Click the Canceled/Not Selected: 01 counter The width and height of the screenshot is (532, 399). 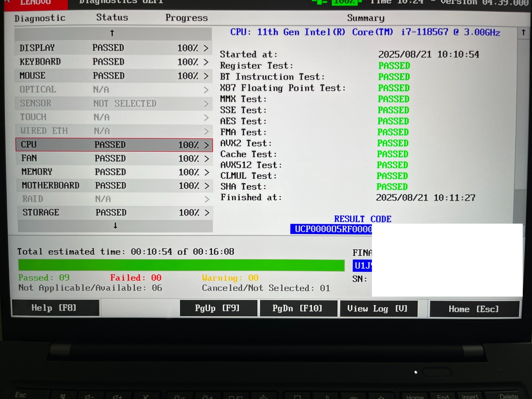tap(266, 288)
